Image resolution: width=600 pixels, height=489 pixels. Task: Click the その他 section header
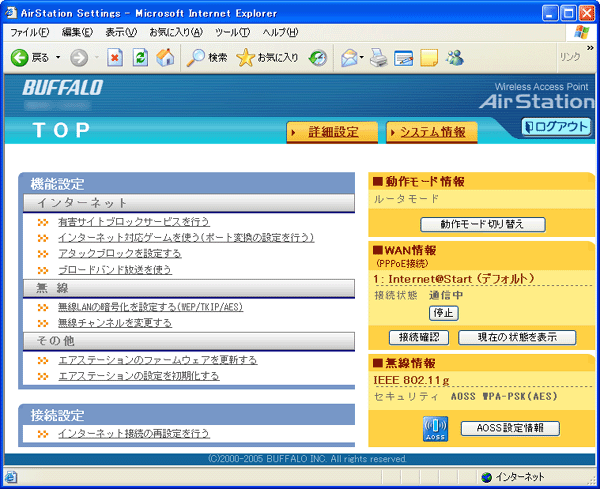[x=189, y=341]
